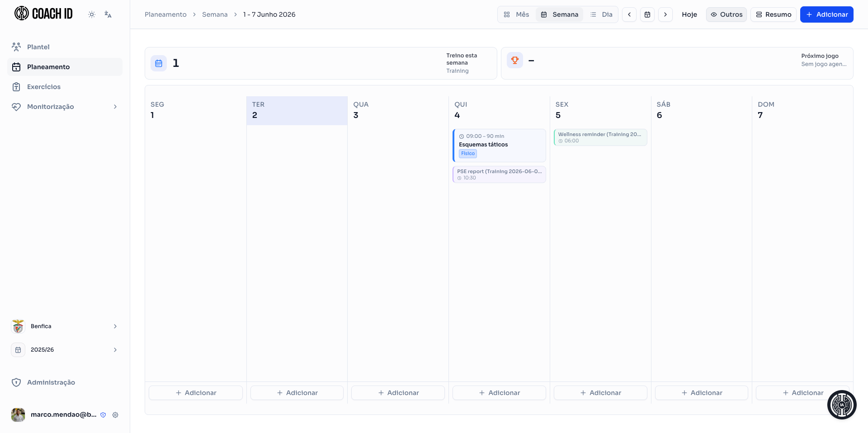Switch to Dia view
Viewport: 868px width, 433px height.
(x=601, y=14)
